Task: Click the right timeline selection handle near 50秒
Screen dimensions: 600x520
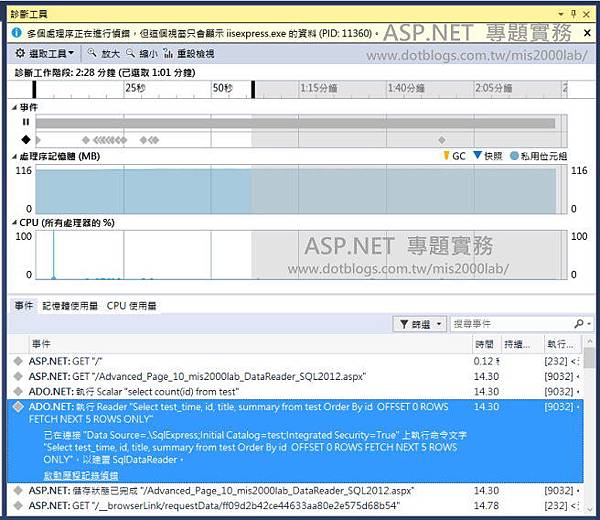Action: 253,90
